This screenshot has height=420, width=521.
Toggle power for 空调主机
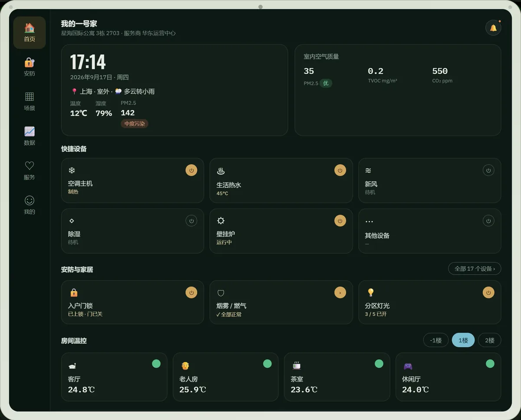pyautogui.click(x=191, y=170)
